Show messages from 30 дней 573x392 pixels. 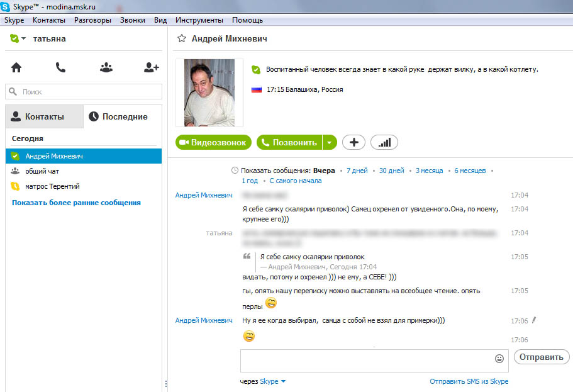coord(391,171)
